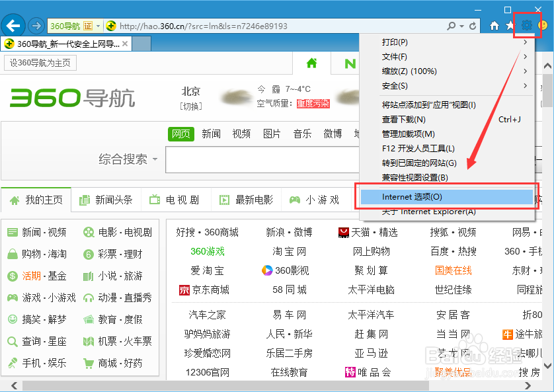
Task: Click the smiley feedback icon
Action: (x=543, y=25)
